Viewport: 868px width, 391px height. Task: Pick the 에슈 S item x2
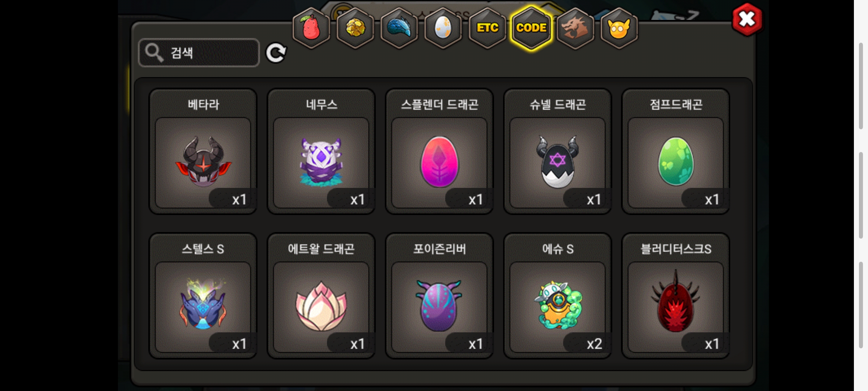coord(558,296)
